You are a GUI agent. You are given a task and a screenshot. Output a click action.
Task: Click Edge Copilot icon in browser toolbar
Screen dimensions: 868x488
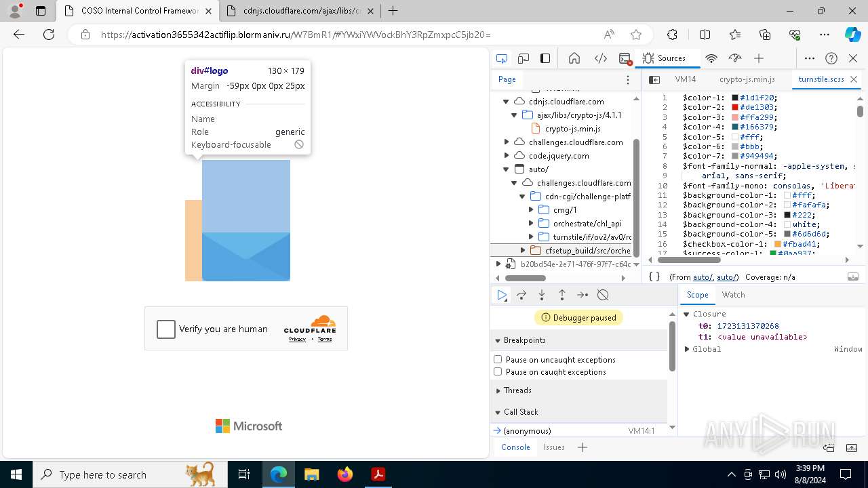coord(852,35)
